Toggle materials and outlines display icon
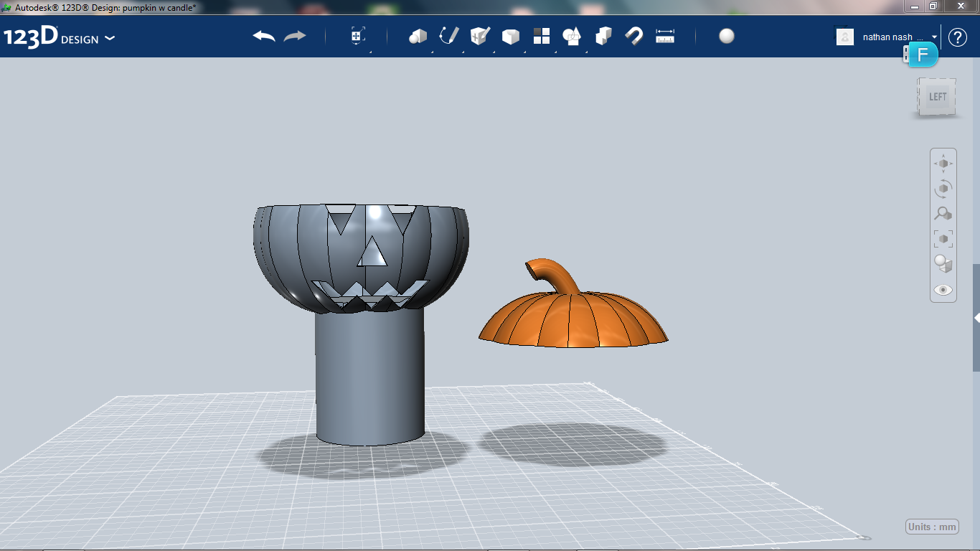 coord(943,264)
